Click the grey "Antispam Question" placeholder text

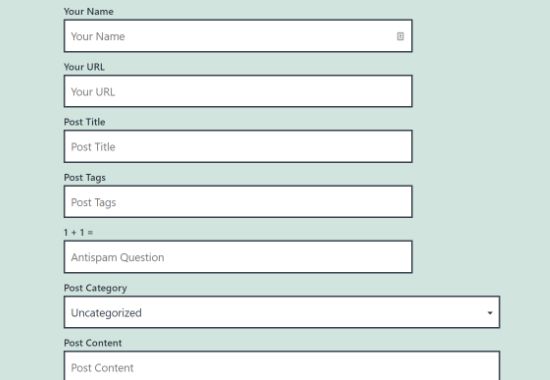coord(118,257)
